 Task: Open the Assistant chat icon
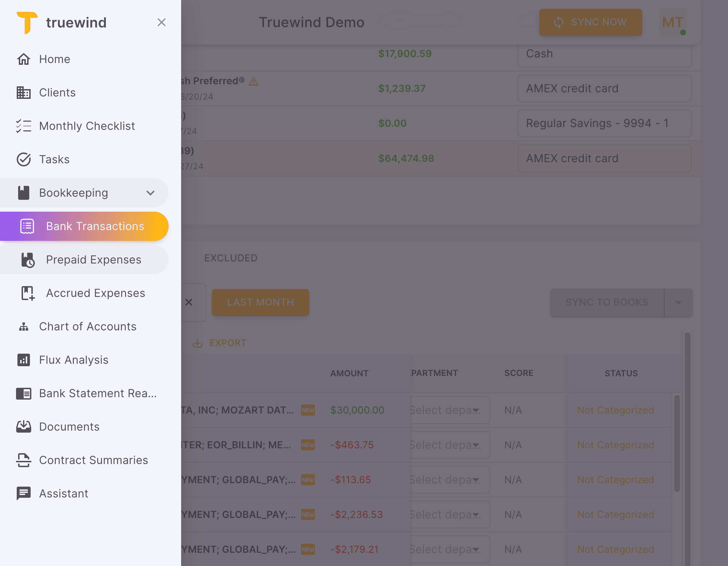(x=23, y=494)
